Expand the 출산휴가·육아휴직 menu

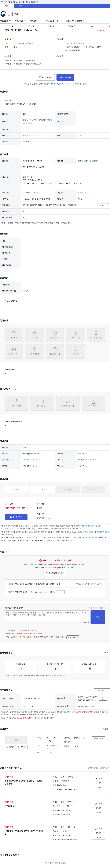coord(76,21)
